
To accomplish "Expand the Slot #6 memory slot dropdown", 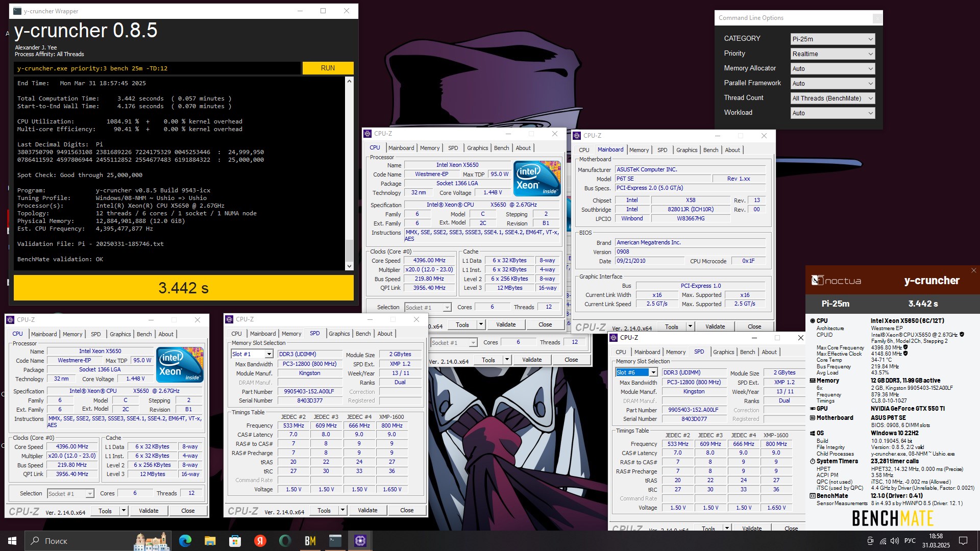I will point(653,372).
